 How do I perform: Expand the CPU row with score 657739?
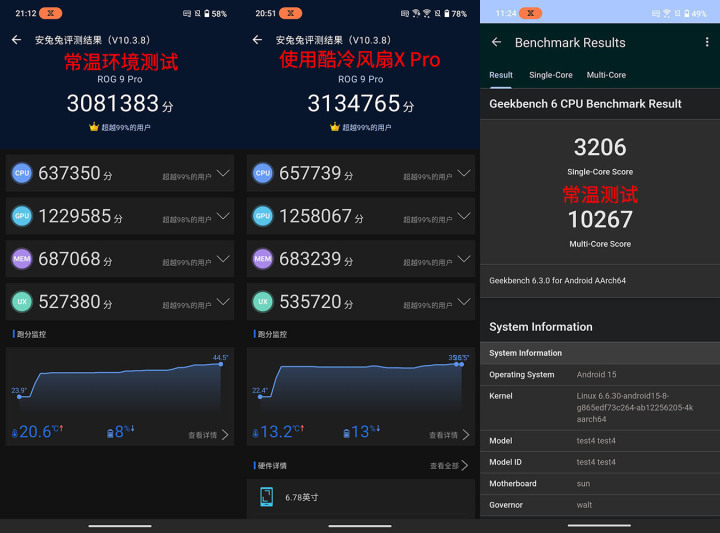click(x=464, y=173)
